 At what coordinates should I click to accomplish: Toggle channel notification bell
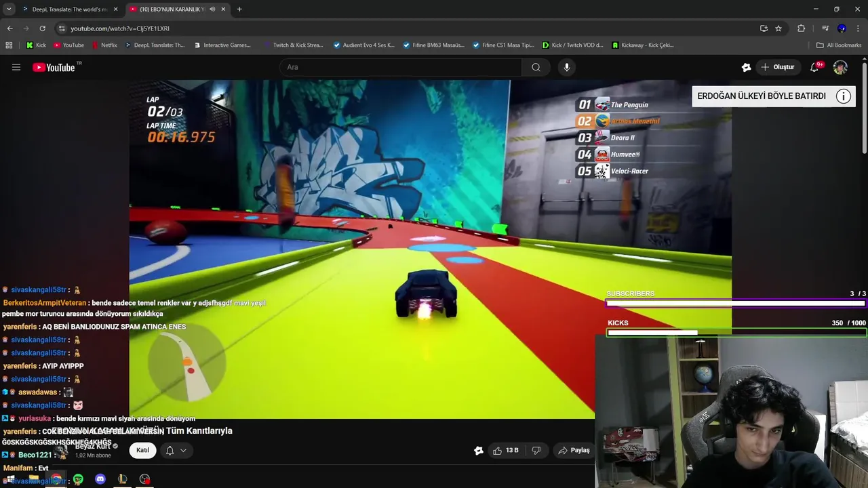pyautogui.click(x=170, y=450)
